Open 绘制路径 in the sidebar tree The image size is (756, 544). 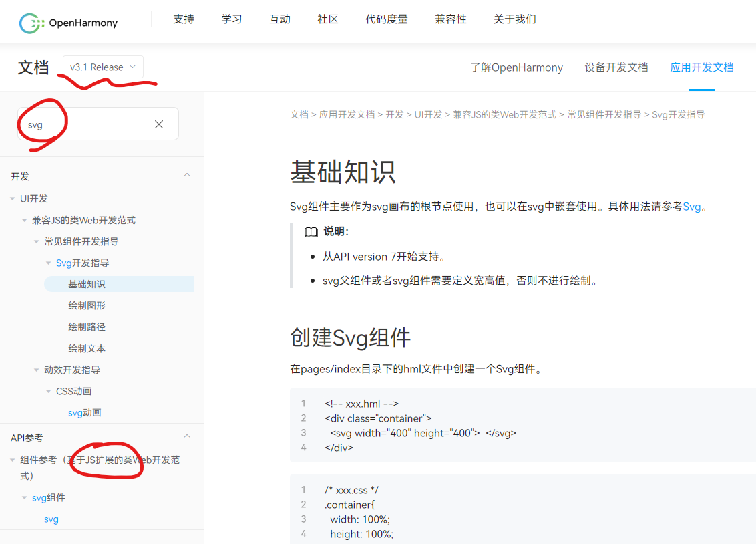(87, 327)
